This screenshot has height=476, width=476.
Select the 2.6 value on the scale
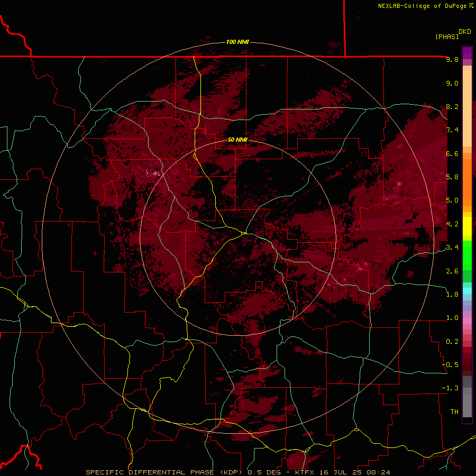coord(452,271)
